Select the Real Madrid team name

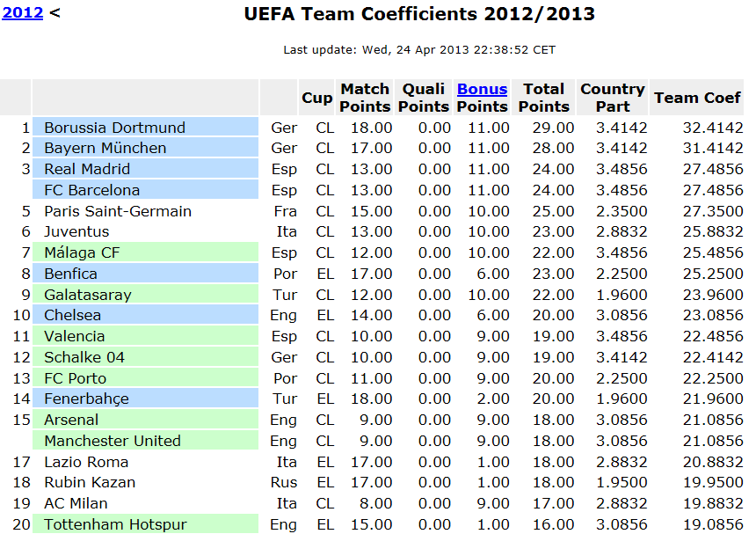coord(87,169)
